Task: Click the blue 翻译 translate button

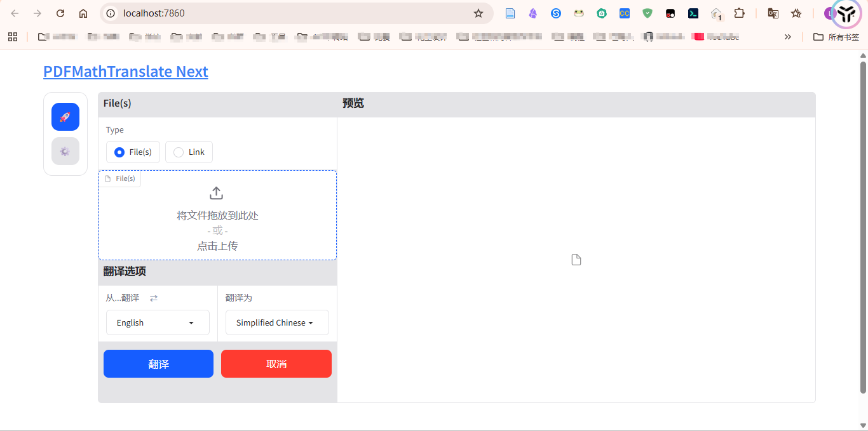Action: pos(158,364)
